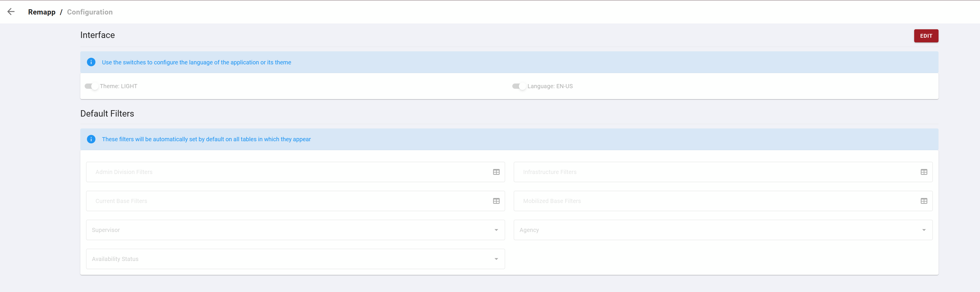Open table picker for Current Base Filters

click(x=496, y=201)
